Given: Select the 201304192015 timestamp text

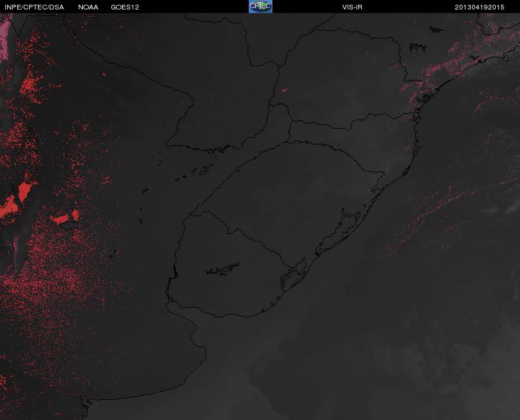Looking at the screenshot, I should coord(479,7).
